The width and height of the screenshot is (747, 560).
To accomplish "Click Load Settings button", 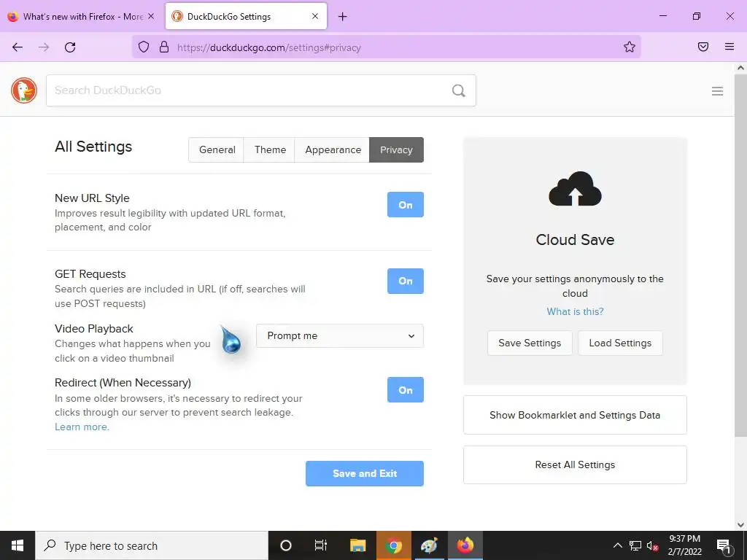I will coord(620,343).
